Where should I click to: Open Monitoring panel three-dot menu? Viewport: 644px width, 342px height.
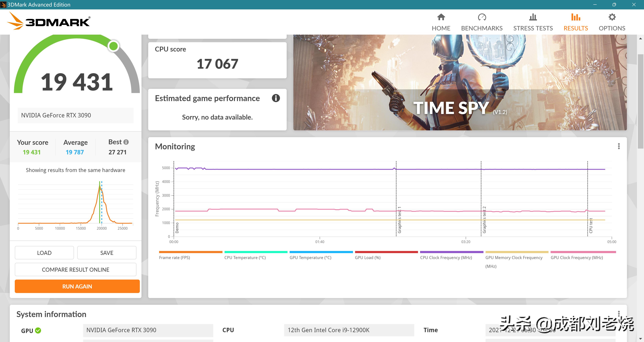coord(619,146)
